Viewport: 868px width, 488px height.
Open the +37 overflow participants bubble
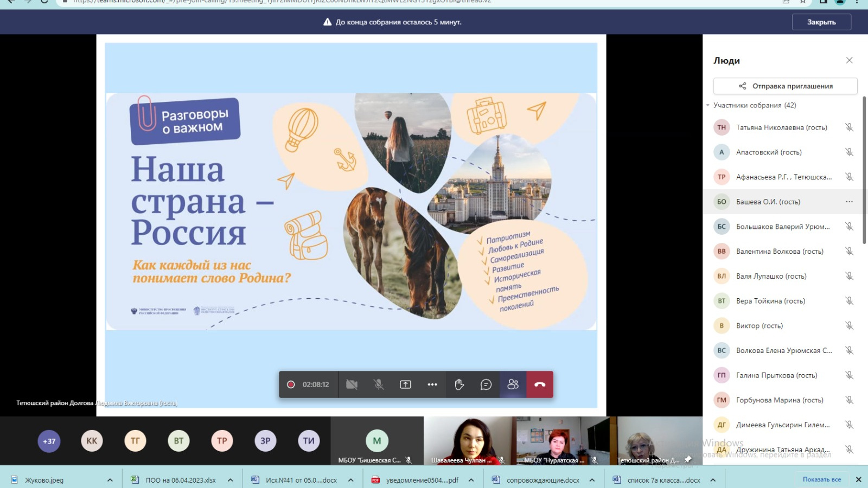pos(49,441)
